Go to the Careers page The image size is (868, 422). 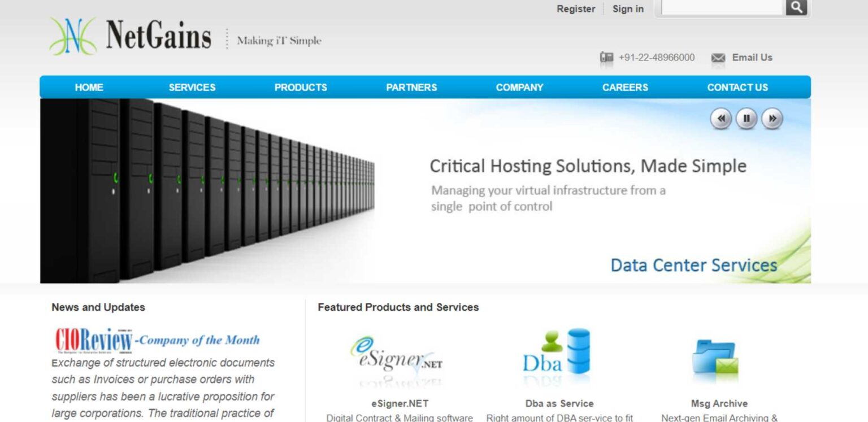pyautogui.click(x=625, y=88)
